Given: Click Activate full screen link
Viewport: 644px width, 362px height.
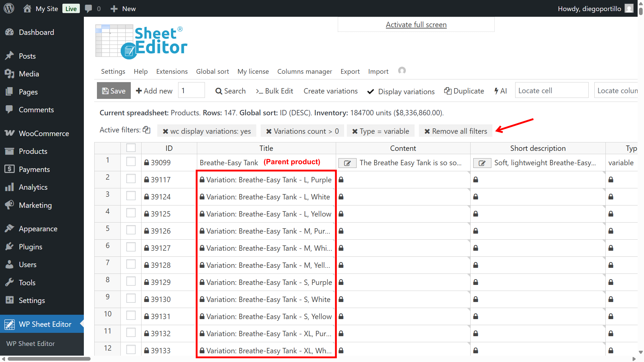Looking at the screenshot, I should (416, 25).
